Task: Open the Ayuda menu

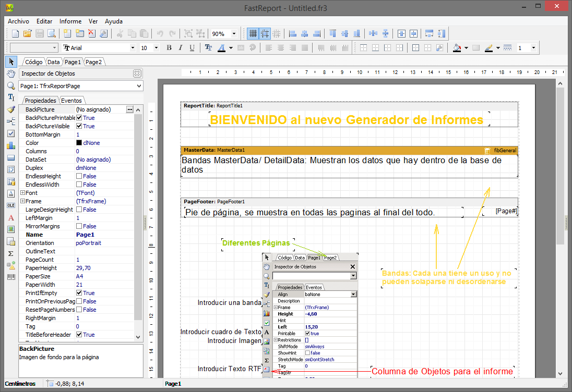Action: coord(114,21)
